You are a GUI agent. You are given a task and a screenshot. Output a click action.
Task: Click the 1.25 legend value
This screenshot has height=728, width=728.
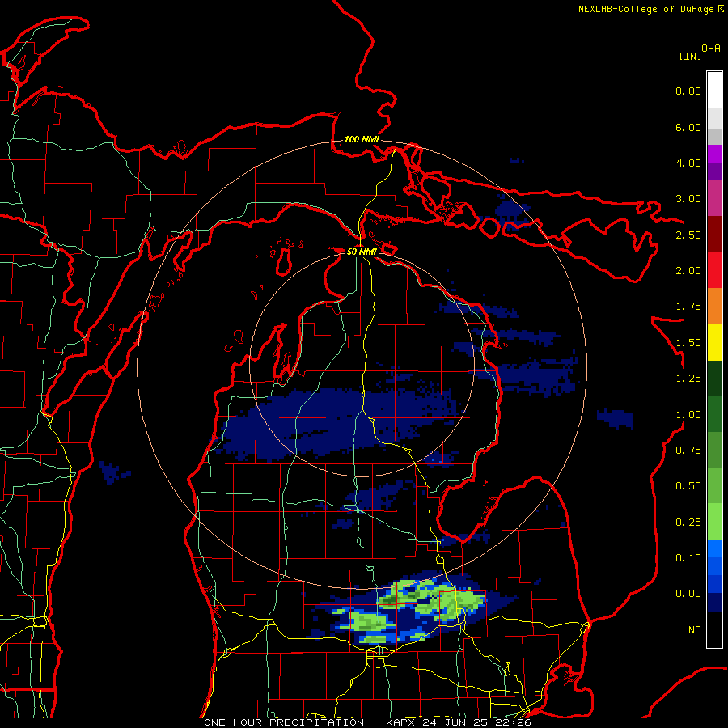pyautogui.click(x=688, y=379)
